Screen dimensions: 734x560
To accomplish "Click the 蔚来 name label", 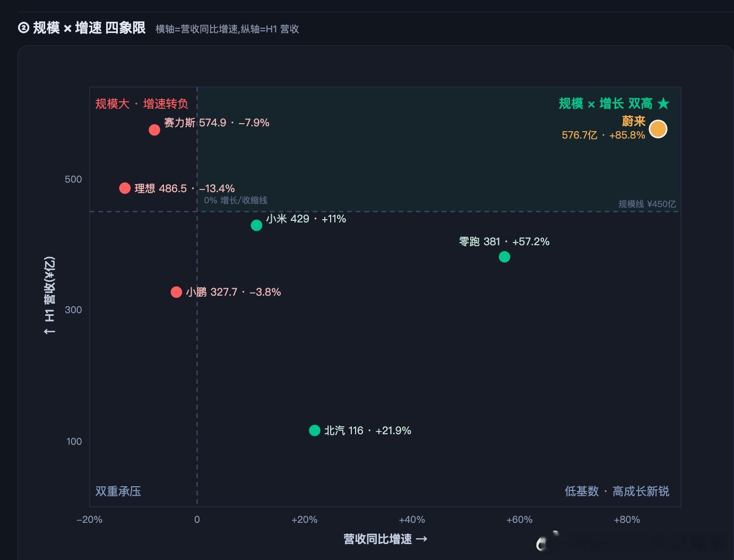I will pos(634,121).
